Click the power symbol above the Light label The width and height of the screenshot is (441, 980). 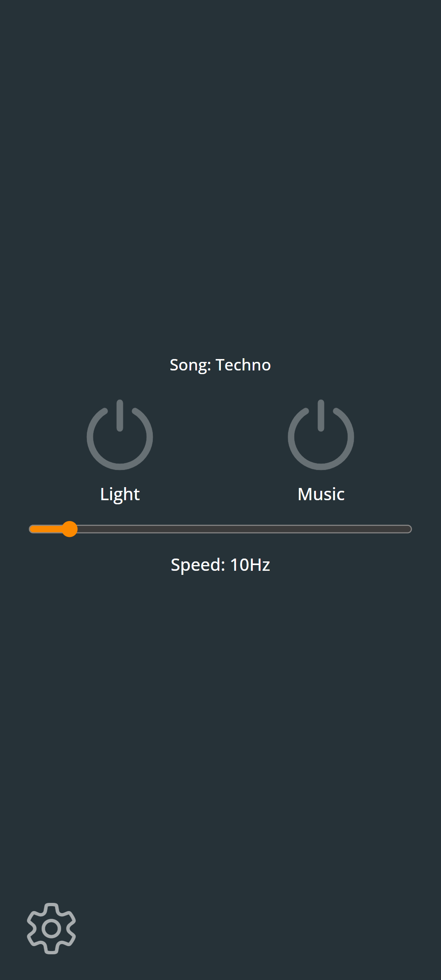119,437
